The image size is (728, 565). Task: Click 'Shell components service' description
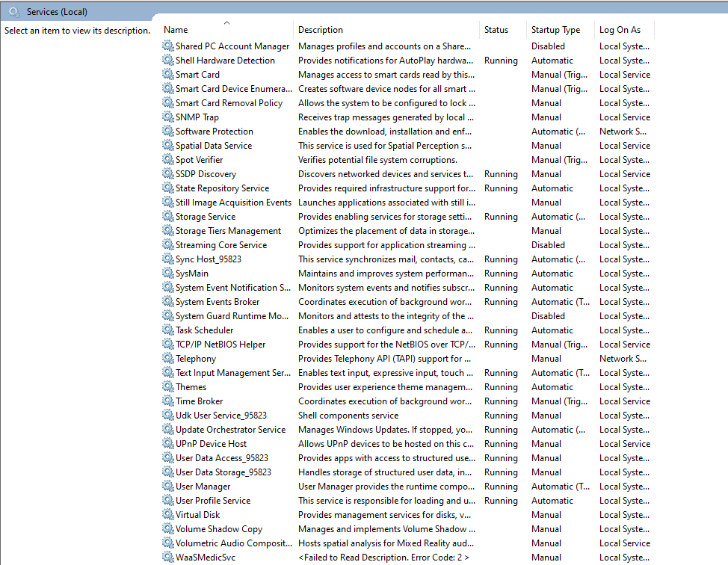pos(348,415)
